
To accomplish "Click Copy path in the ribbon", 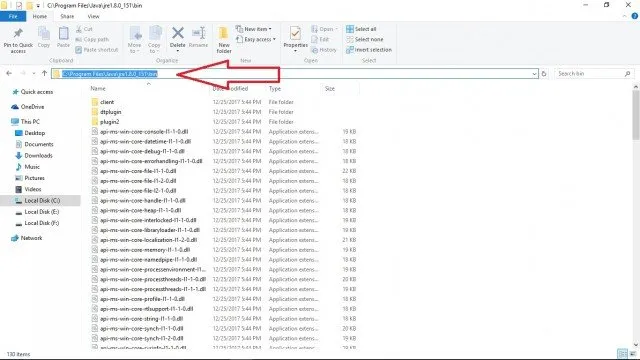I will 92,40.
